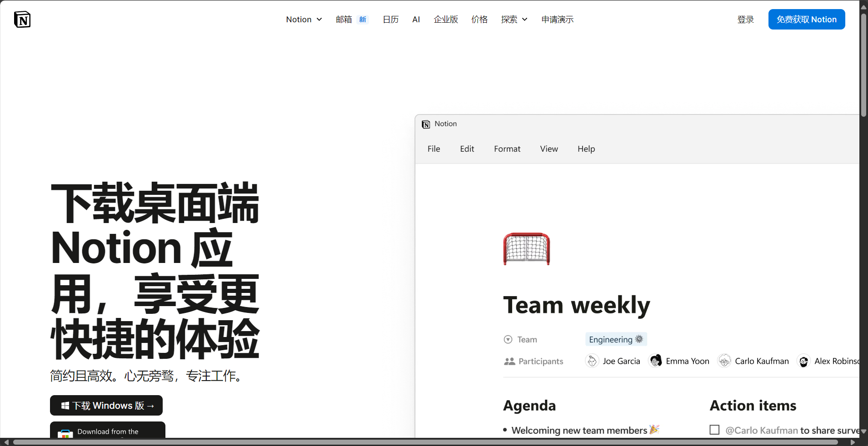Image resolution: width=868 pixels, height=446 pixels.
Task: Expand the 探索 dropdown menu
Action: [x=514, y=20]
